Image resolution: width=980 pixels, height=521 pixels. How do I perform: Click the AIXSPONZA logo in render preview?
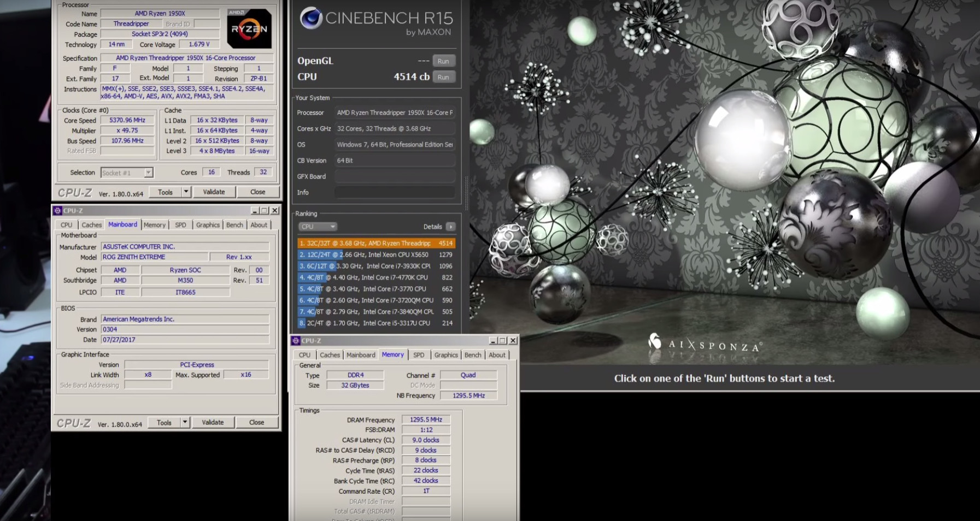(705, 344)
